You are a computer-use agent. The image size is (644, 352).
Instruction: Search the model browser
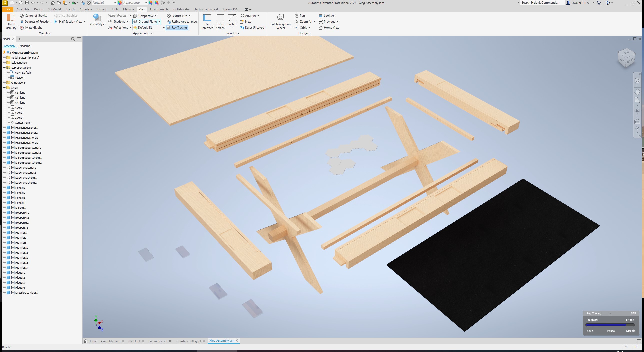[x=73, y=39]
